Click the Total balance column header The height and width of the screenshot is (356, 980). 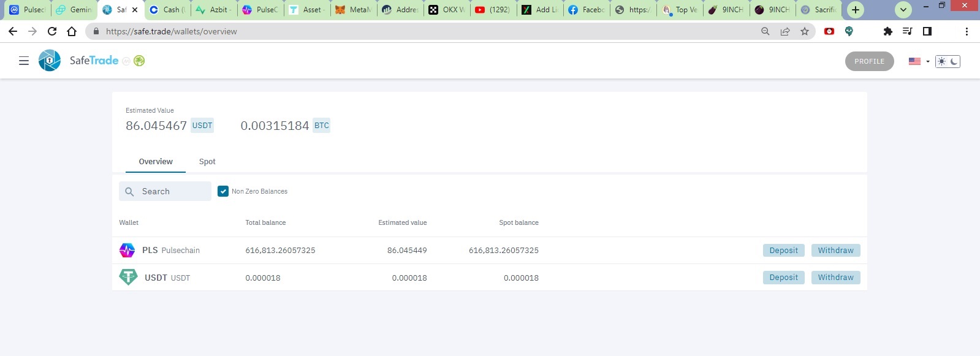click(265, 222)
